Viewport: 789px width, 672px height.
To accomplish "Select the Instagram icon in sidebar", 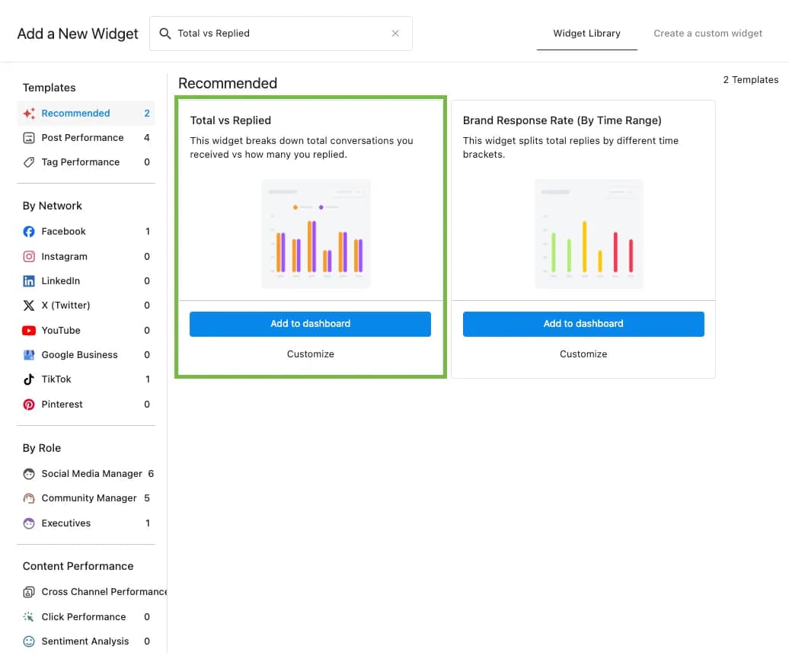I will (x=29, y=257).
